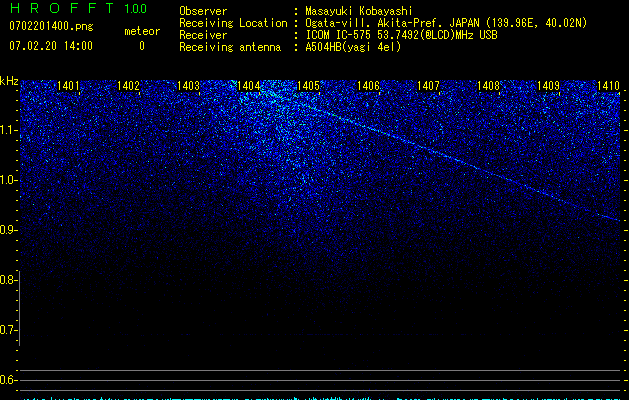This screenshot has width=629, height=400.
Task: Click the Observer label
Action: 203,11
